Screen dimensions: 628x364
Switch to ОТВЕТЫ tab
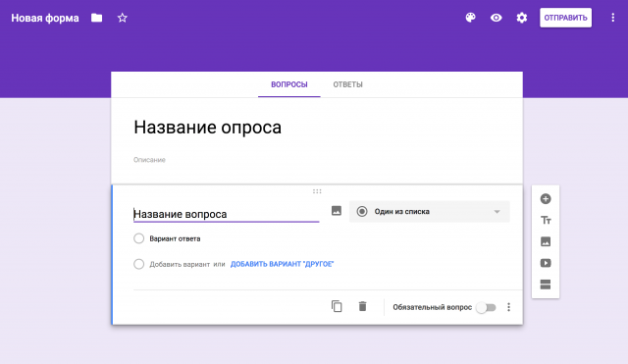click(x=347, y=84)
